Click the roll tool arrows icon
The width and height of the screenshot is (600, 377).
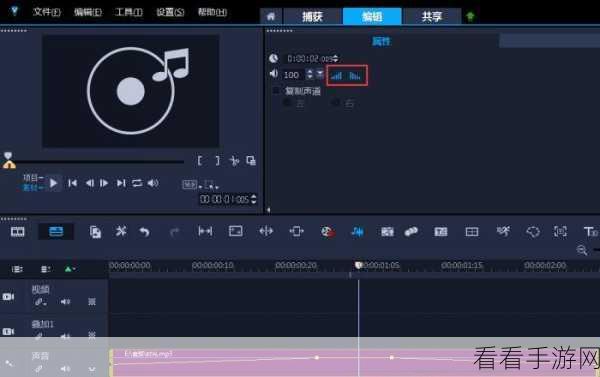pyautogui.click(x=266, y=231)
